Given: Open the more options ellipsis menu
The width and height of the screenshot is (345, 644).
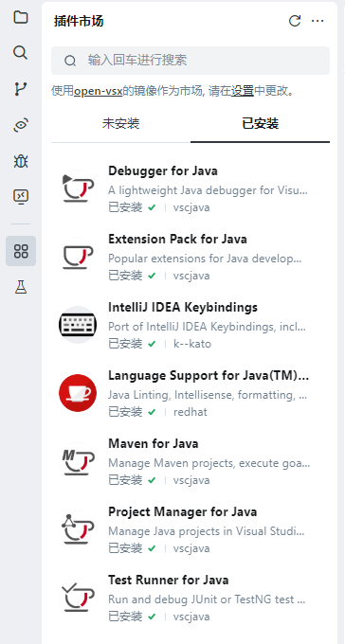Looking at the screenshot, I should click(x=318, y=21).
